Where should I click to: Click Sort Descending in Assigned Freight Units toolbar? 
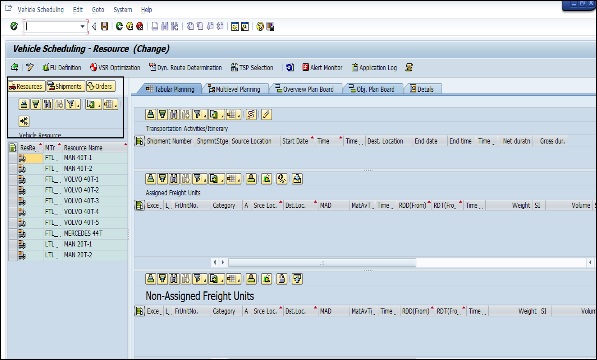pos(162,178)
